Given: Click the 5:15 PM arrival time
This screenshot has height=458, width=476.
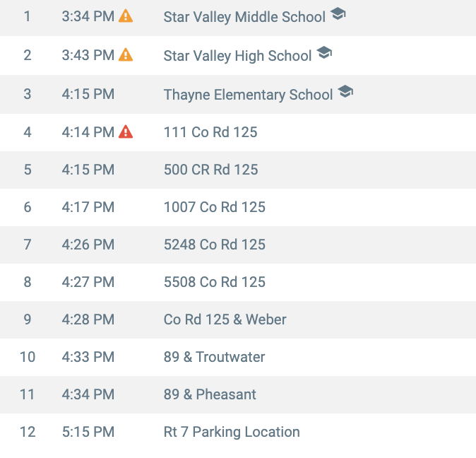Looking at the screenshot, I should coord(88,432).
